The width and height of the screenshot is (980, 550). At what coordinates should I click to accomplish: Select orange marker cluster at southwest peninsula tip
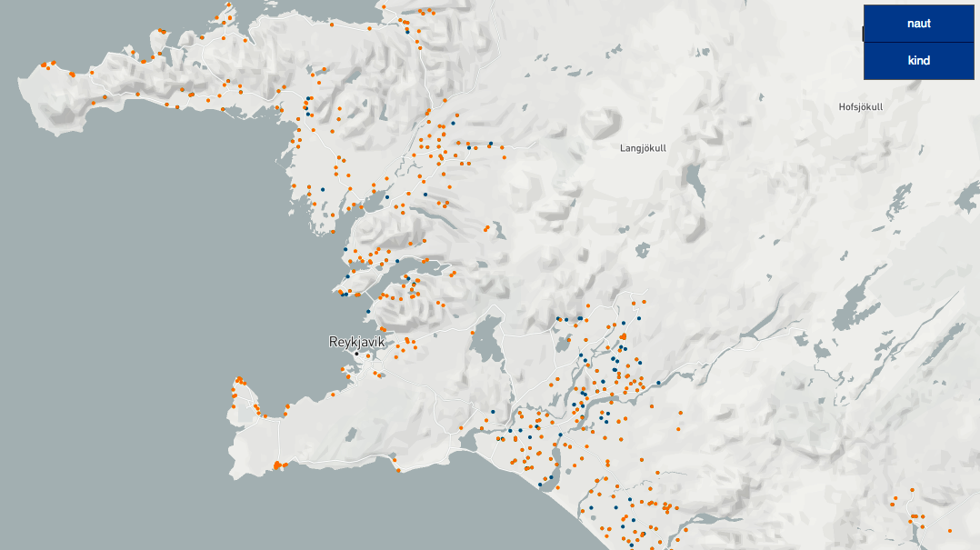[277, 465]
